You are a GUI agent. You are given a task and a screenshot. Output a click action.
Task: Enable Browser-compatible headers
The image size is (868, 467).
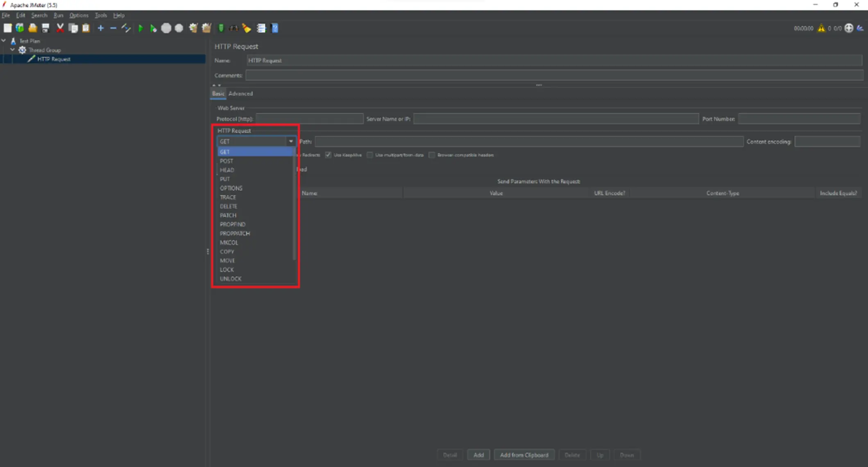tap(432, 155)
